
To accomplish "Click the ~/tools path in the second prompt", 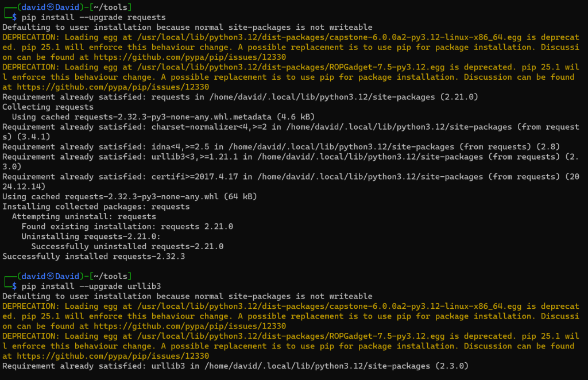I will [x=113, y=276].
